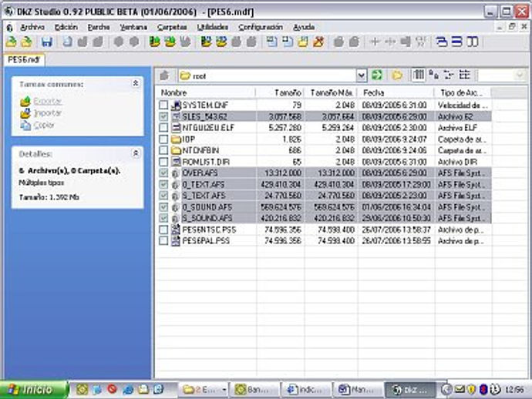Collapse the Tareas comunes panel
The image size is (532, 399).
pos(136,83)
